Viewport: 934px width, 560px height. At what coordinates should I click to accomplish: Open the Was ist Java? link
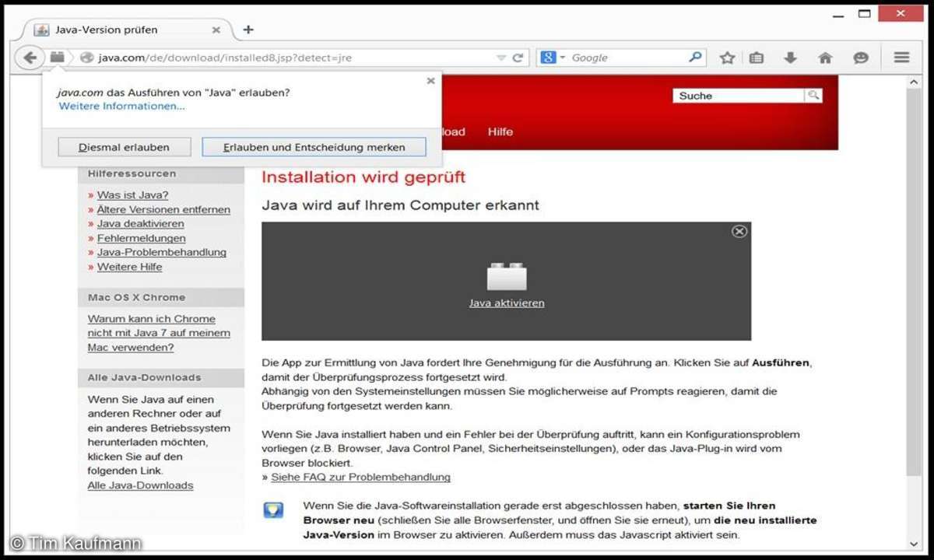point(132,195)
